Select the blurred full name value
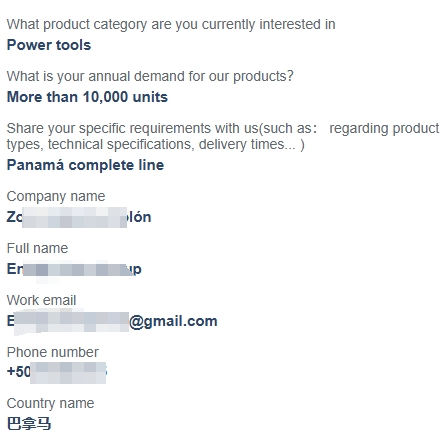This screenshot has width=444, height=448. [x=74, y=269]
